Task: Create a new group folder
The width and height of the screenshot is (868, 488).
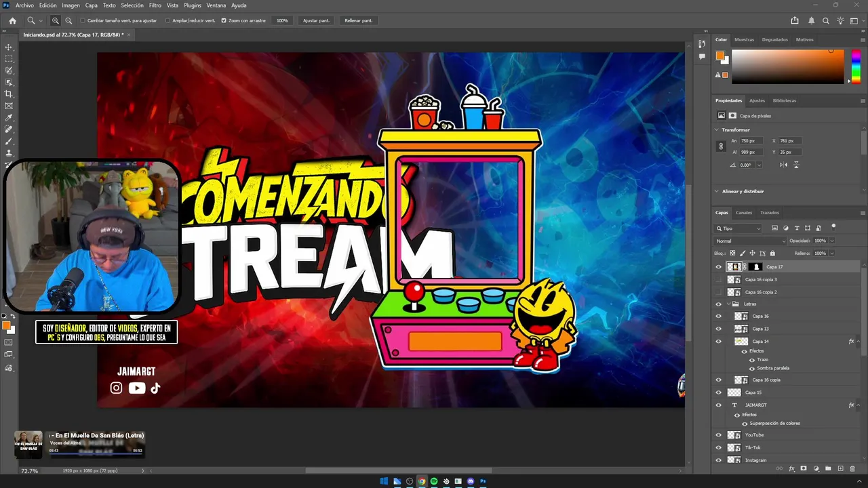Action: 828,468
